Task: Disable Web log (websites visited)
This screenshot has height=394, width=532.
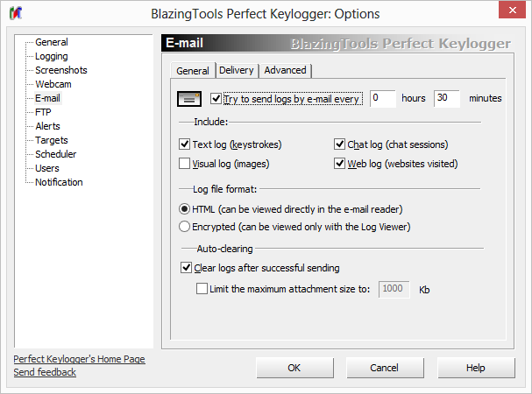Action: 340,163
